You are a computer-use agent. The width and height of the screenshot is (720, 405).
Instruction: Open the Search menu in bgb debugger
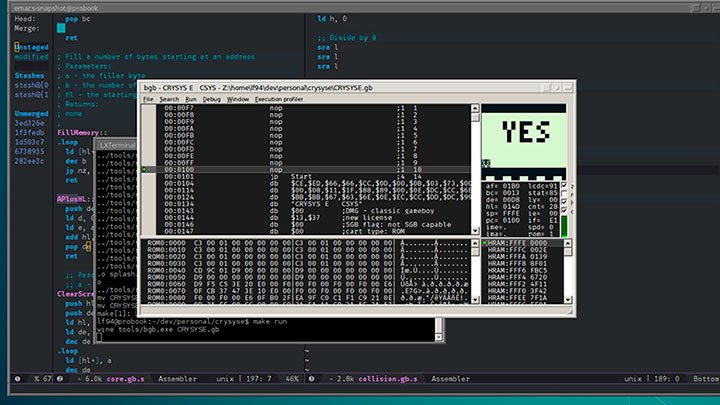click(x=169, y=99)
